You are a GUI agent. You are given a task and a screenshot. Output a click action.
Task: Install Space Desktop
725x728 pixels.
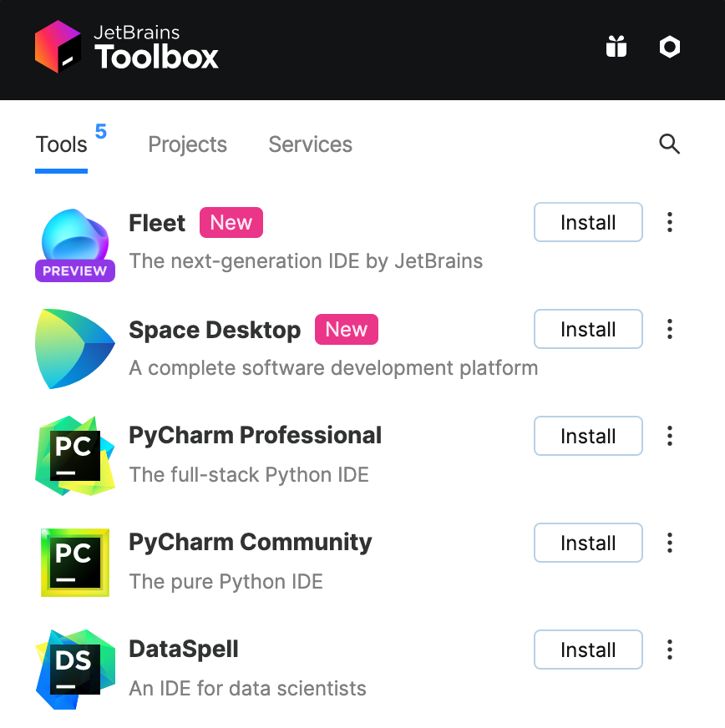(588, 329)
